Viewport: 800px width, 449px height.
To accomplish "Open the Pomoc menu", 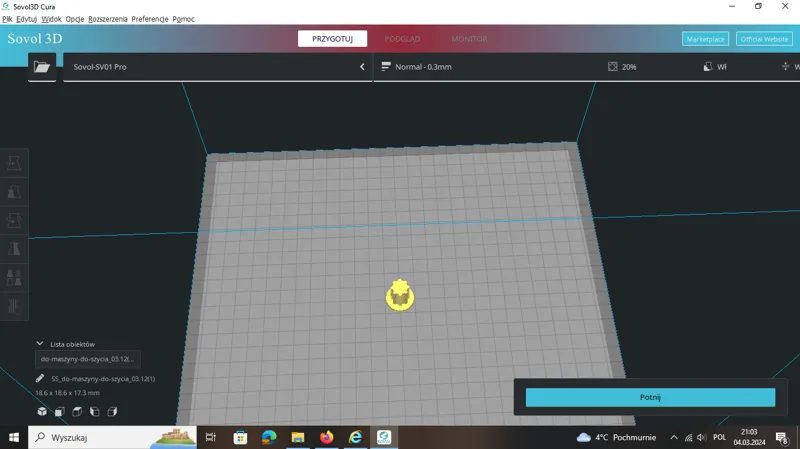I will (183, 19).
